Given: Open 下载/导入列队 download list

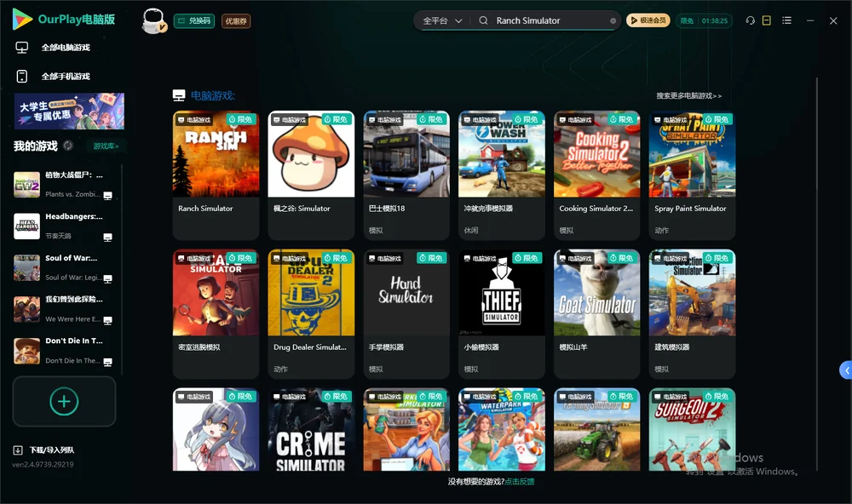Looking at the screenshot, I should [52, 450].
